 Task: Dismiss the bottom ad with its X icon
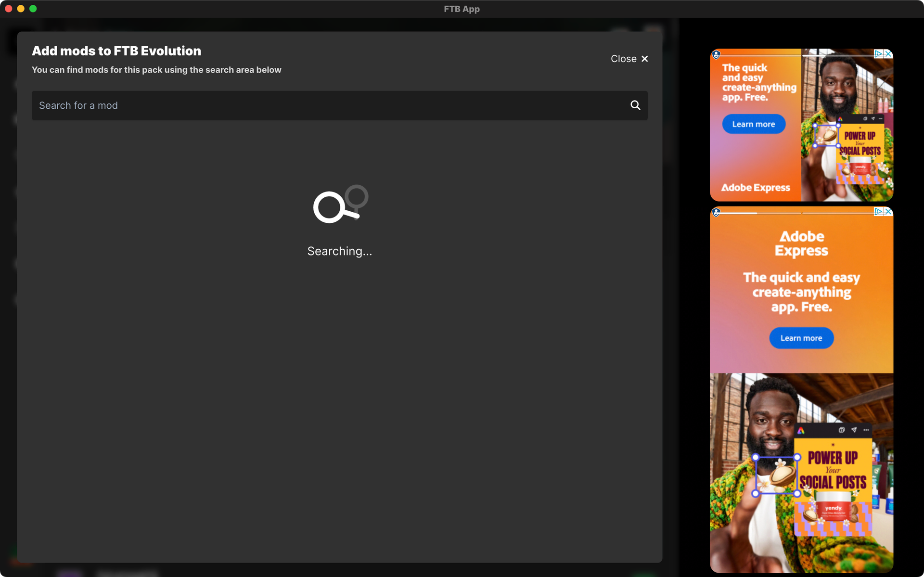click(888, 212)
